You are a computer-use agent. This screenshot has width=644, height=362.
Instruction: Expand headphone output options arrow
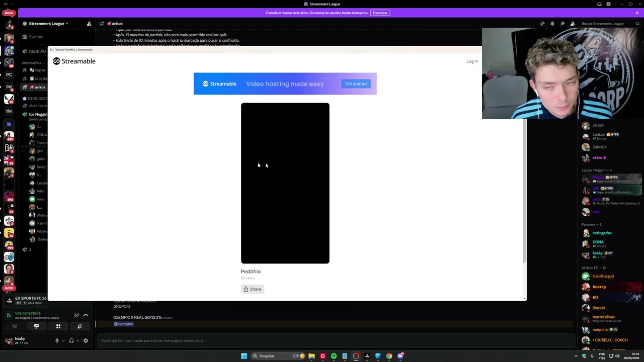(x=77, y=341)
